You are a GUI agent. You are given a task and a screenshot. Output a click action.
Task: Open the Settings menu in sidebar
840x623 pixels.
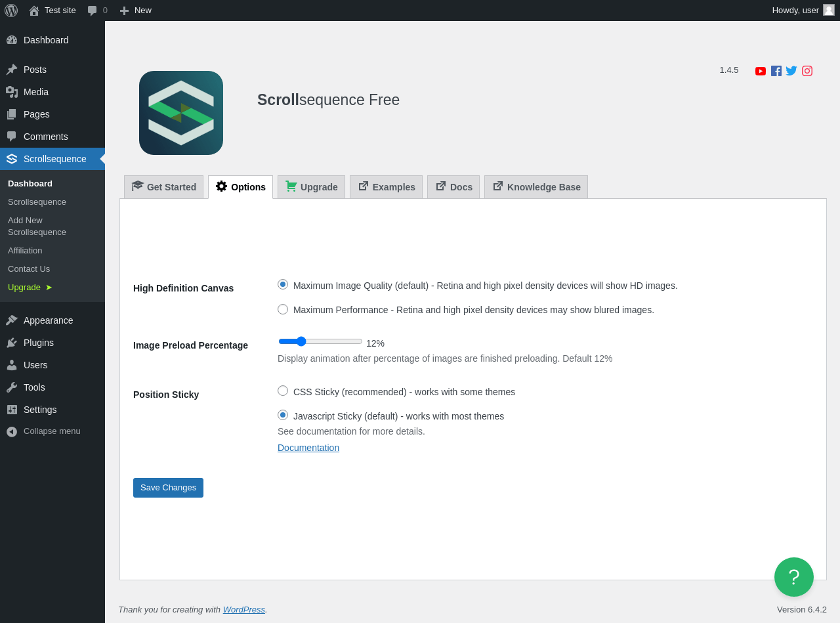tap(52, 410)
